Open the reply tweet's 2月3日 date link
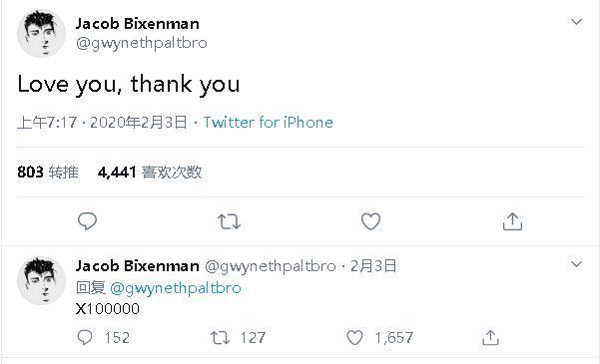The width and height of the screenshot is (600, 364). pos(373,265)
